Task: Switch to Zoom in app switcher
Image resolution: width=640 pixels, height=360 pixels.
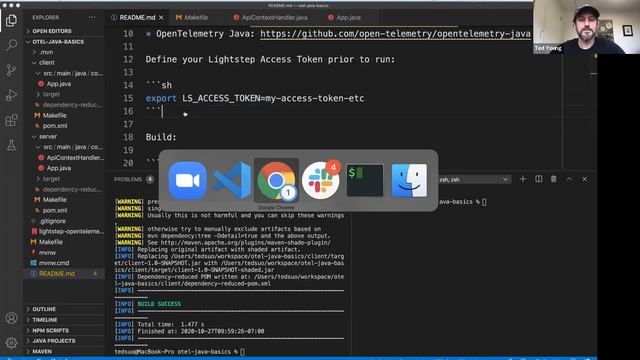Action: [187, 180]
